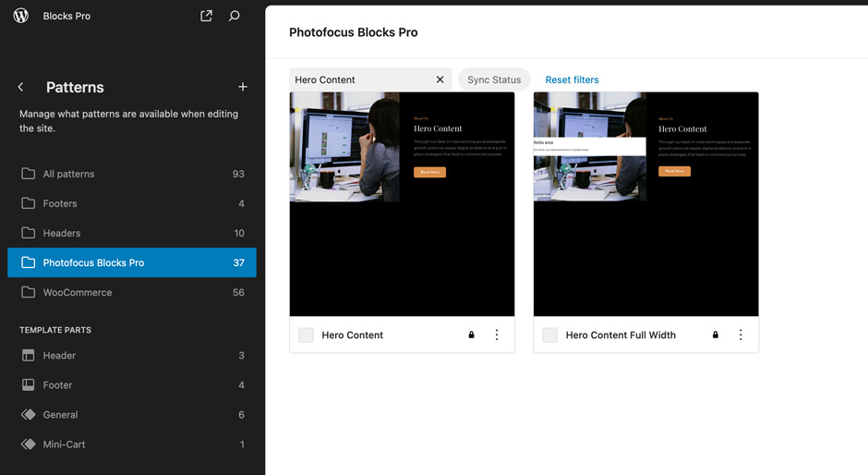Screen dimensions: 868x475
Task: Add a new pattern with plus icon
Action: (x=243, y=87)
